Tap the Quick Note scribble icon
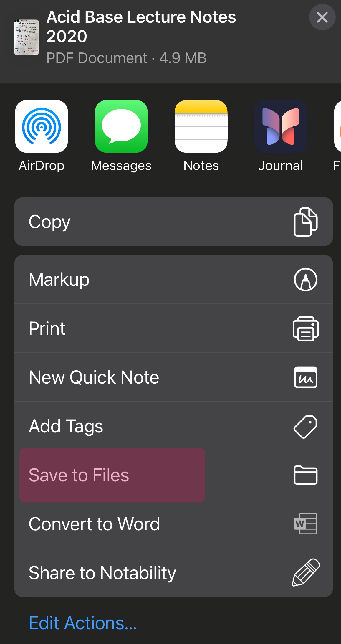341x644 pixels. [306, 377]
